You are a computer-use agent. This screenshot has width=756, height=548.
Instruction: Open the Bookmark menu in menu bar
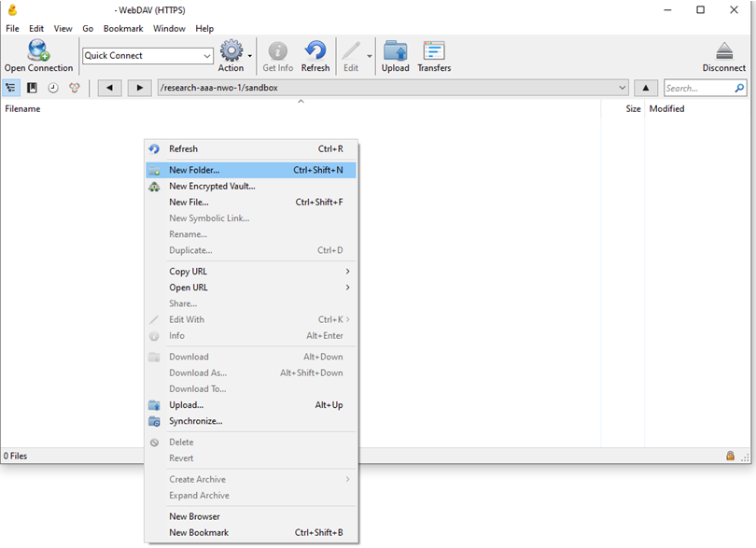(x=123, y=29)
